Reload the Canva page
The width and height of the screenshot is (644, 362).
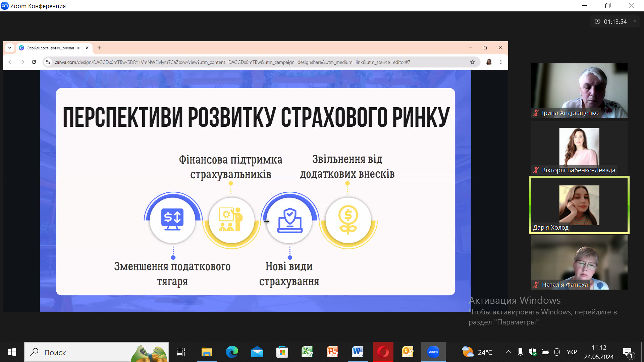(34, 62)
